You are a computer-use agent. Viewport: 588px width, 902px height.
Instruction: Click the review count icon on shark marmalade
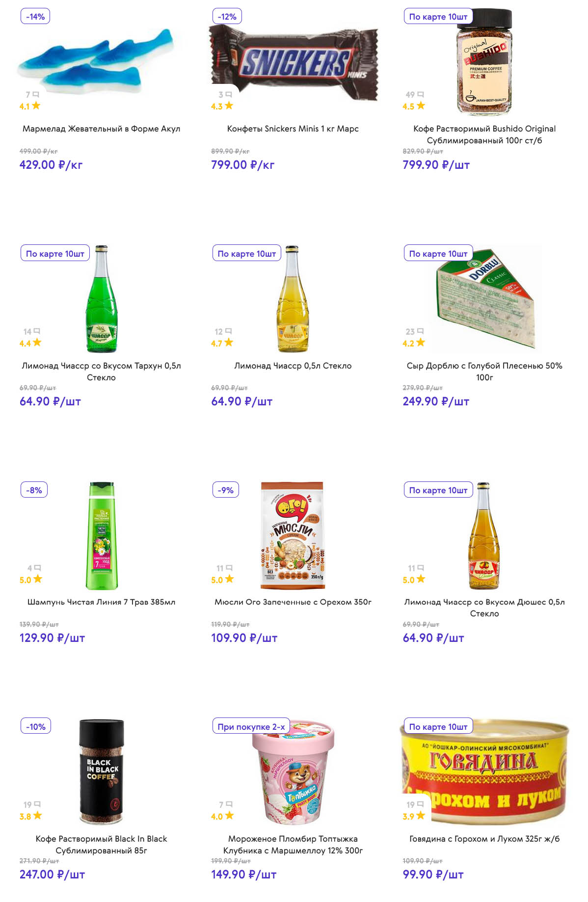click(36, 95)
